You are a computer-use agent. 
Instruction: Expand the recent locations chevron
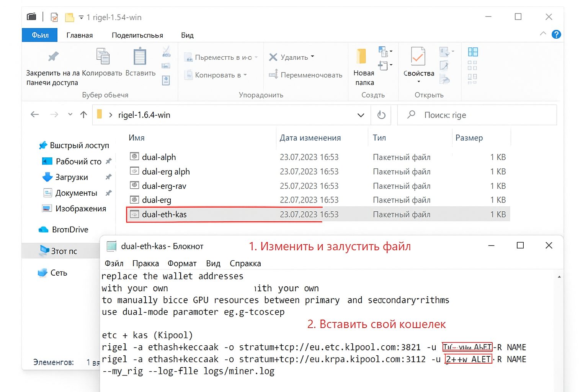pos(70,114)
